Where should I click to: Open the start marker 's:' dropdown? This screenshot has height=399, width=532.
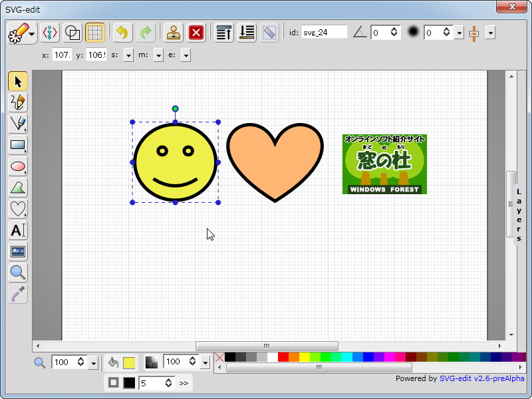point(128,55)
